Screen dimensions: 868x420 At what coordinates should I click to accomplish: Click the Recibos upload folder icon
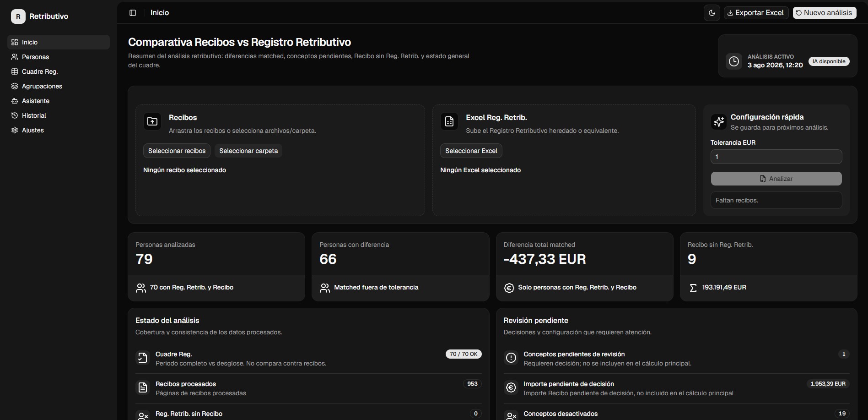pyautogui.click(x=152, y=121)
